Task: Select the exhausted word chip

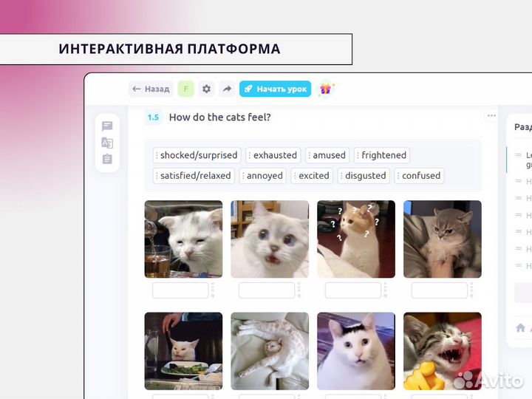Action: [273, 155]
